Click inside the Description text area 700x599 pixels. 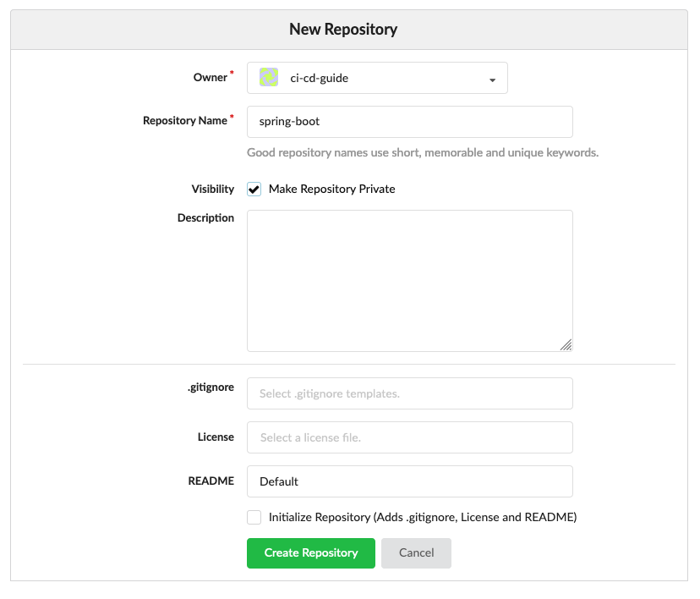click(x=409, y=280)
